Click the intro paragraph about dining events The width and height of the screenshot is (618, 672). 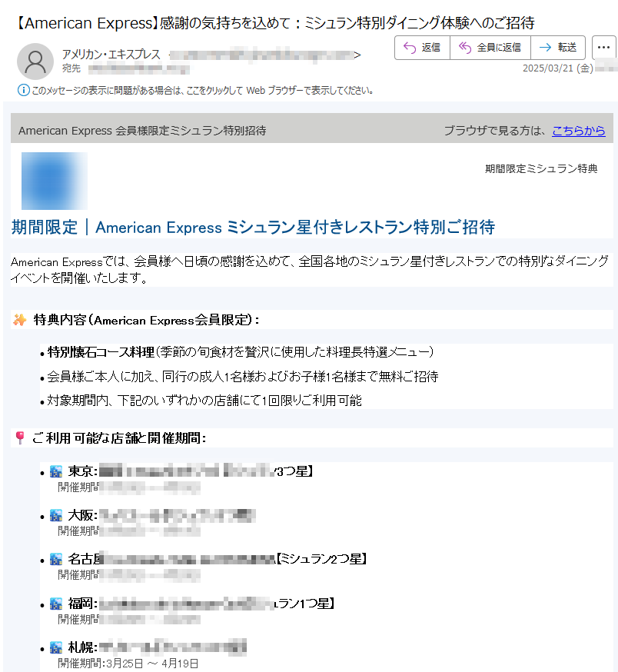[310, 269]
